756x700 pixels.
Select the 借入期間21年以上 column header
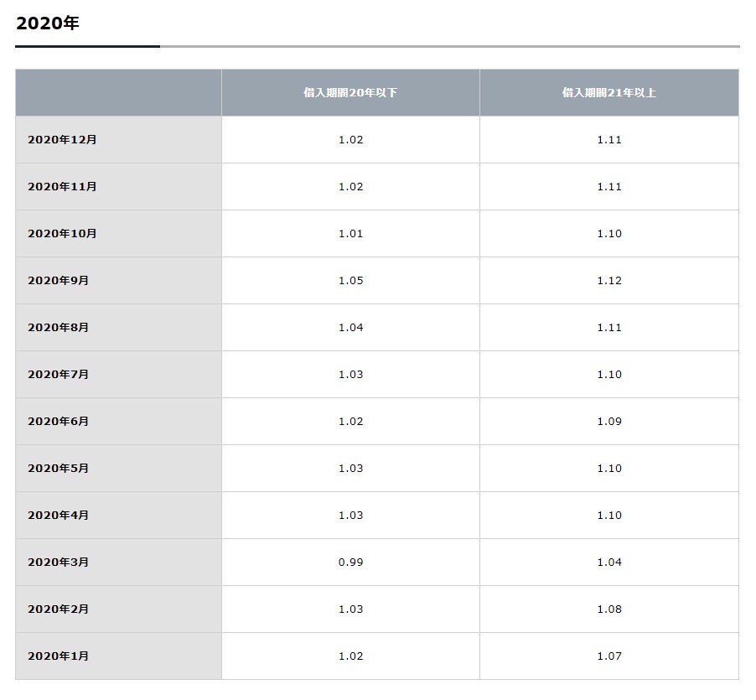609,92
